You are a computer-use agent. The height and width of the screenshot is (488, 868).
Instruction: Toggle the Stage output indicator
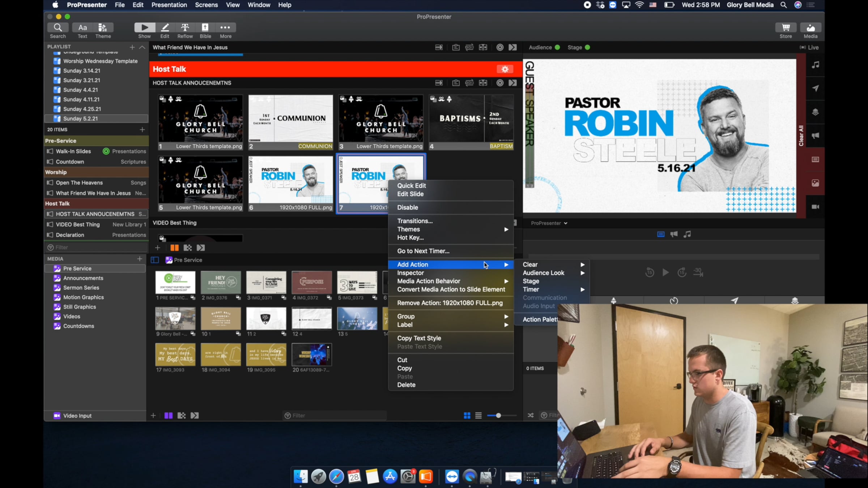click(587, 47)
